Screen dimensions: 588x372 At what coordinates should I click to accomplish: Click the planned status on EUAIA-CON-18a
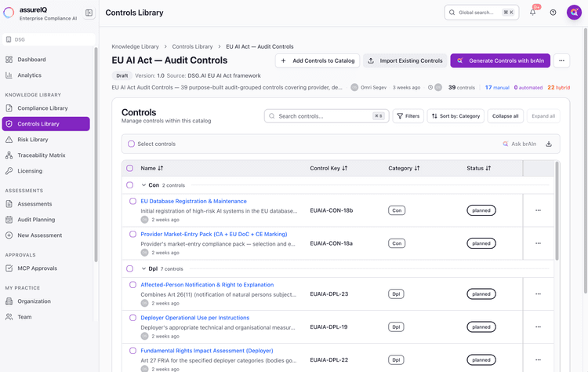tap(481, 243)
